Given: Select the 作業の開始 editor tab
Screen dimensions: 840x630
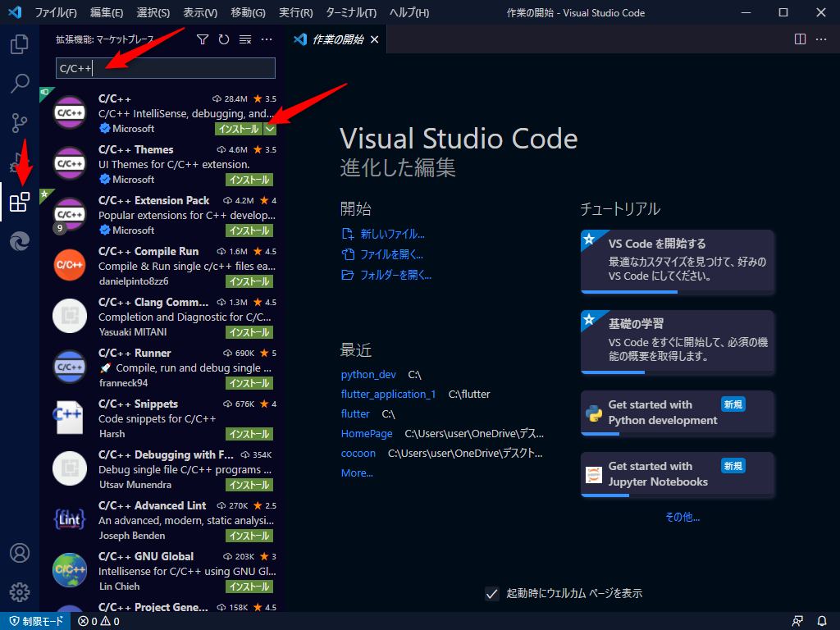Looking at the screenshot, I should coord(336,39).
